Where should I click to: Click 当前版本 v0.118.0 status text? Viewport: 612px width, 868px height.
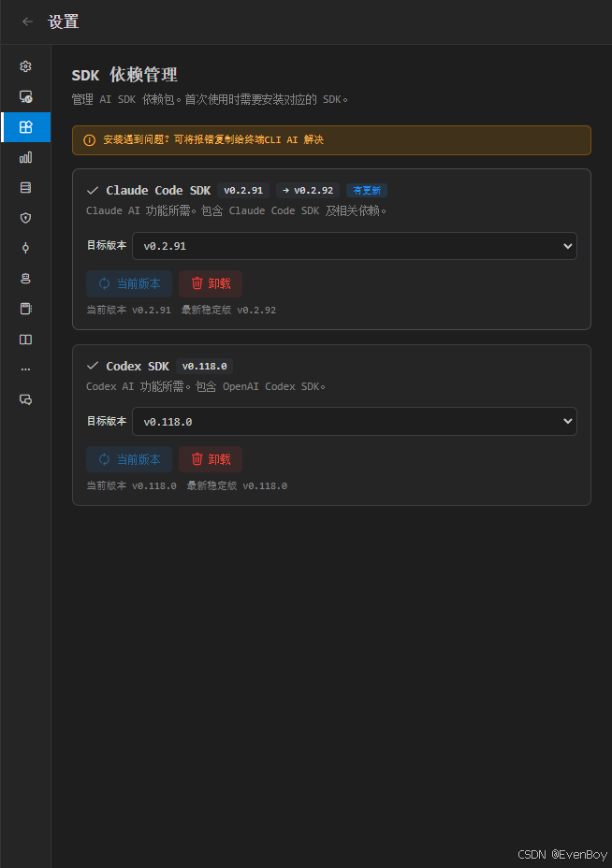(x=132, y=486)
